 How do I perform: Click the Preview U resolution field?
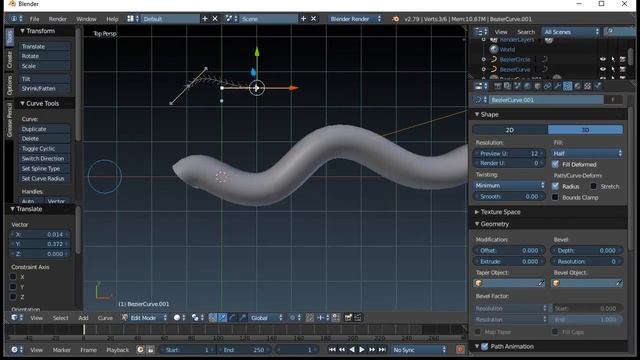(509, 153)
